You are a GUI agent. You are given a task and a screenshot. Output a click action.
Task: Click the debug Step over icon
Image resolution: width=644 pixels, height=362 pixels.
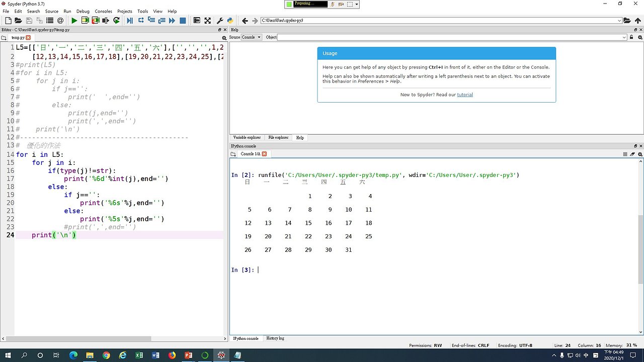pyautogui.click(x=140, y=21)
